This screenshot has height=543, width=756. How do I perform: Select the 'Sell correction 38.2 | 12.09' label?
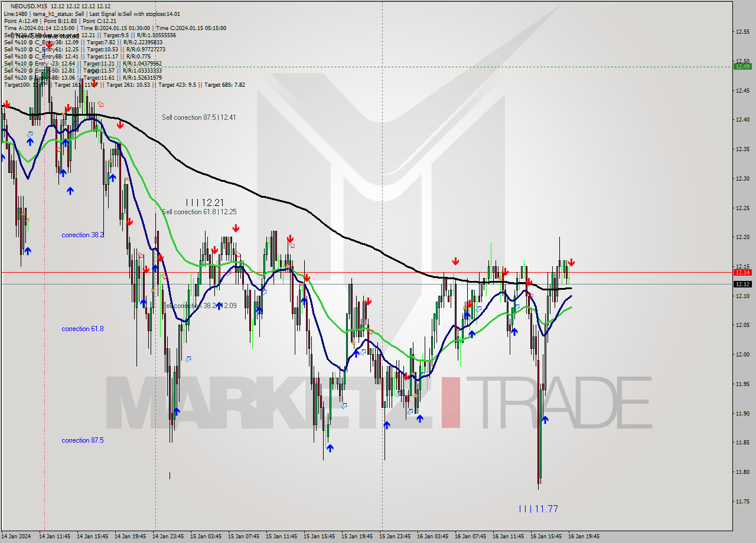199,306
